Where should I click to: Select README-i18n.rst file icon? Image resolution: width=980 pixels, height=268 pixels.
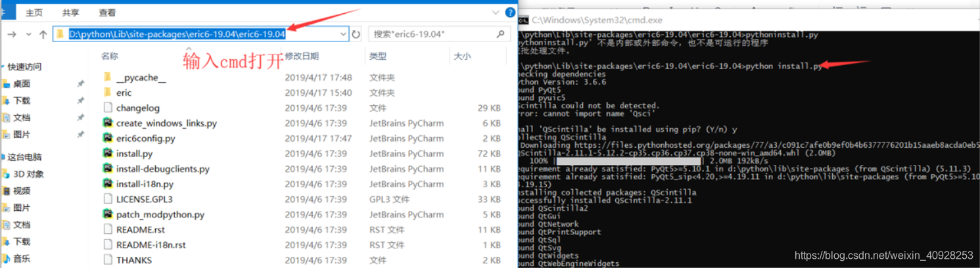point(108,244)
